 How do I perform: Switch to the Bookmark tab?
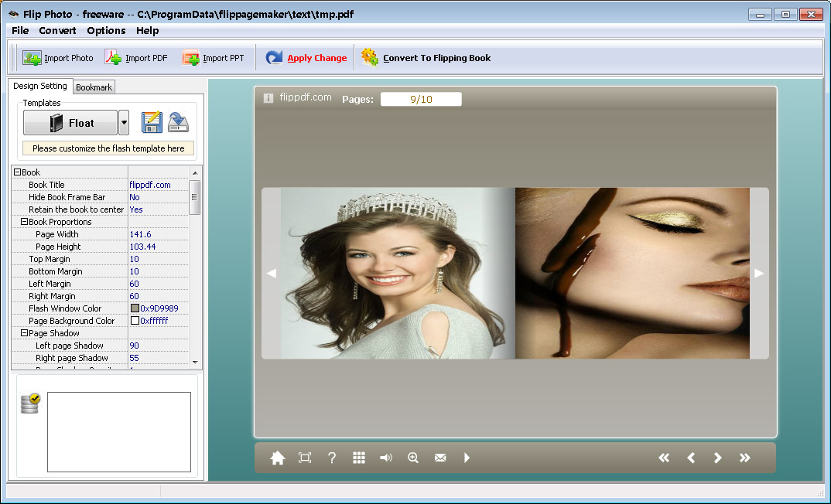93,87
